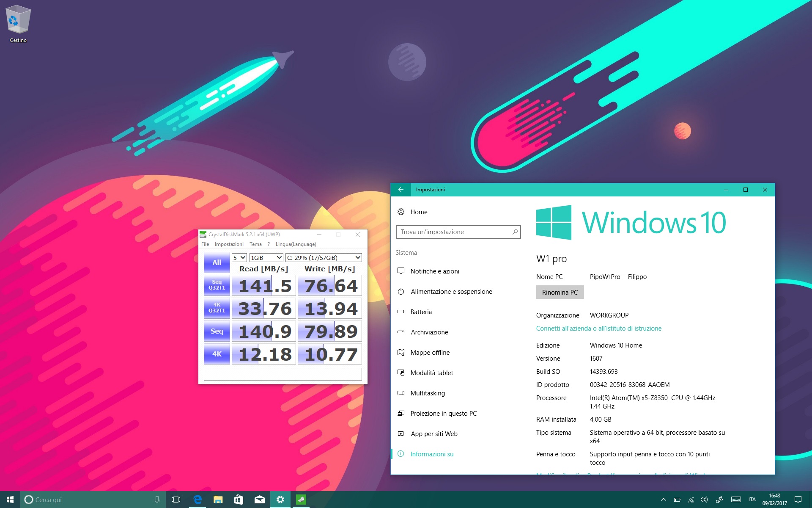Click the Cerca qui taskbar search box
This screenshot has height=508, width=812.
tap(93, 500)
